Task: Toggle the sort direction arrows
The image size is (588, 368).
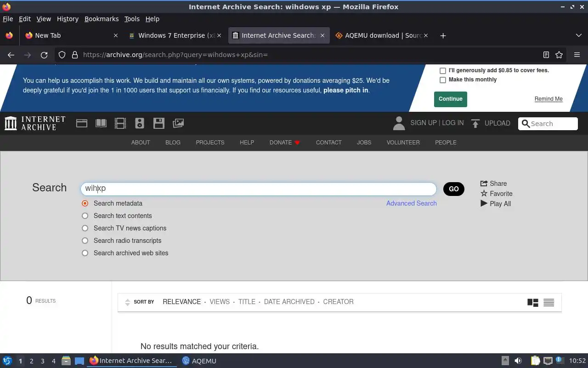Action: 128,302
